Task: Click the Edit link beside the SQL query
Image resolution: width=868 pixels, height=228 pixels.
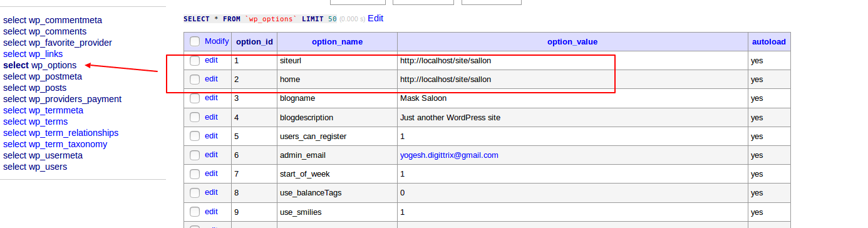Action: point(376,18)
